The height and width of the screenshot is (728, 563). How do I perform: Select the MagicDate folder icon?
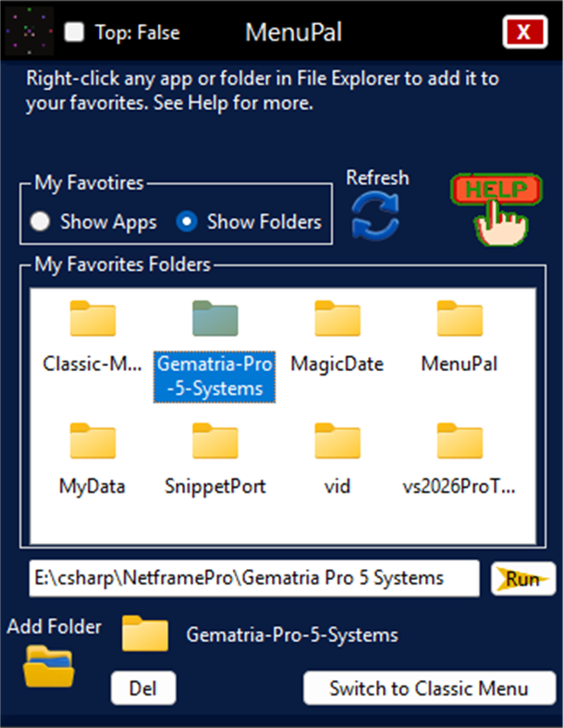coord(337,318)
